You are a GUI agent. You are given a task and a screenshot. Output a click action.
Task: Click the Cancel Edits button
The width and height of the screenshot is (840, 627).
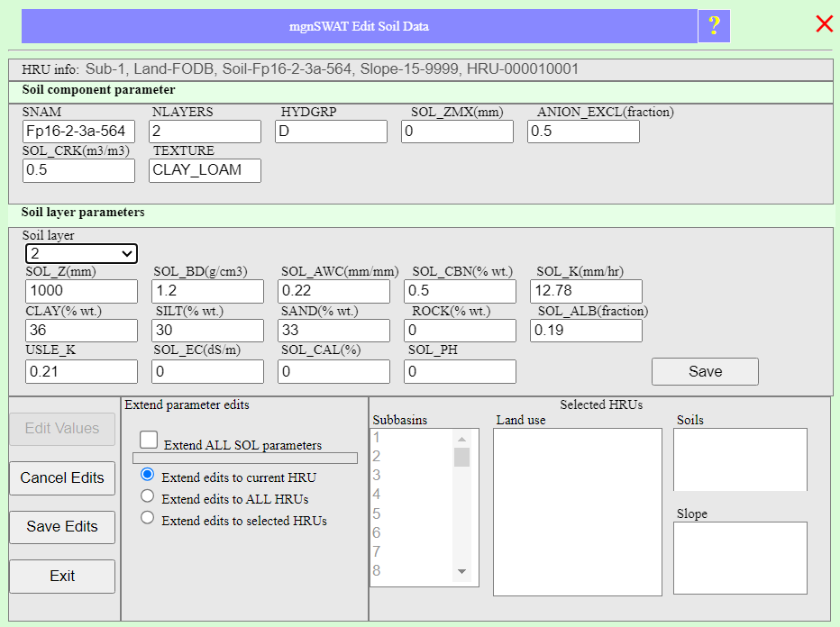62,478
